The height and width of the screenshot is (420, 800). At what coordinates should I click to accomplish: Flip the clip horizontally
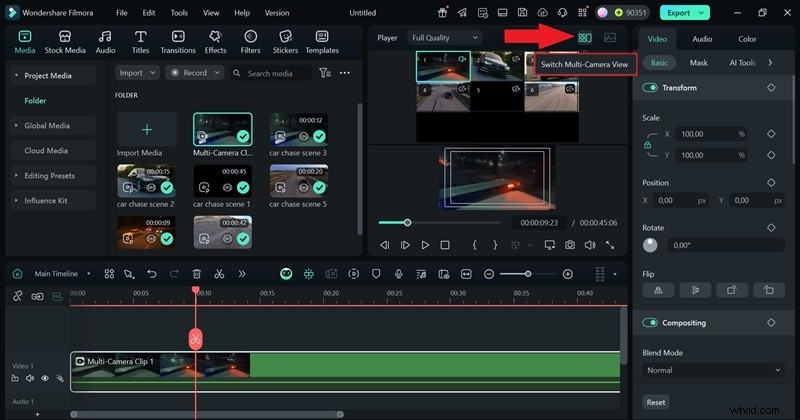pyautogui.click(x=657, y=290)
